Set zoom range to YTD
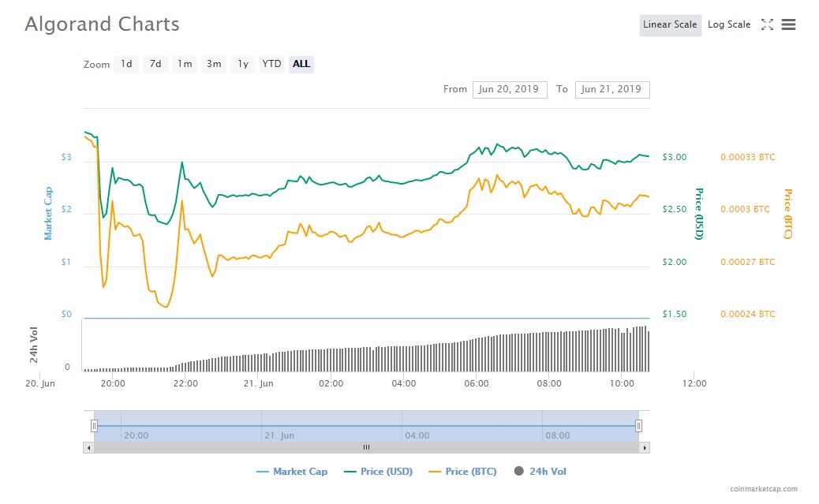Image resolution: width=819 pixels, height=504 pixels. pyautogui.click(x=271, y=64)
